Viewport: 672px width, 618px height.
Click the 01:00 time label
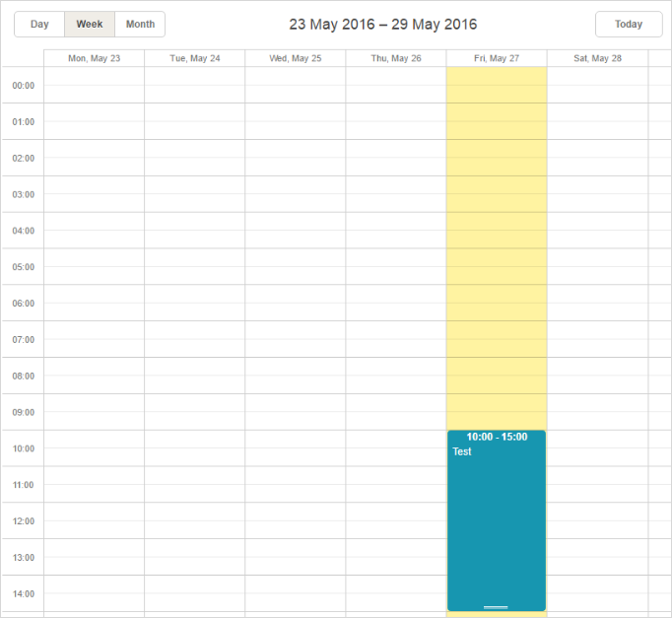pos(23,121)
